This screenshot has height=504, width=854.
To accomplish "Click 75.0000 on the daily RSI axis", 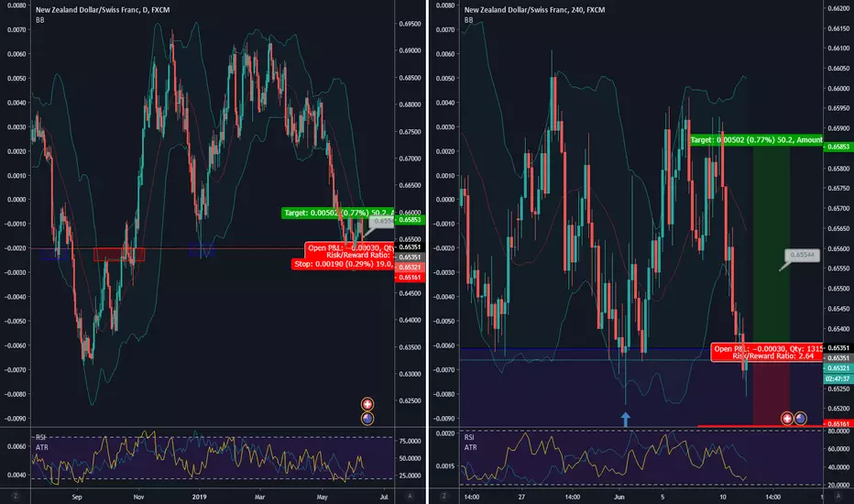I will [x=411, y=442].
